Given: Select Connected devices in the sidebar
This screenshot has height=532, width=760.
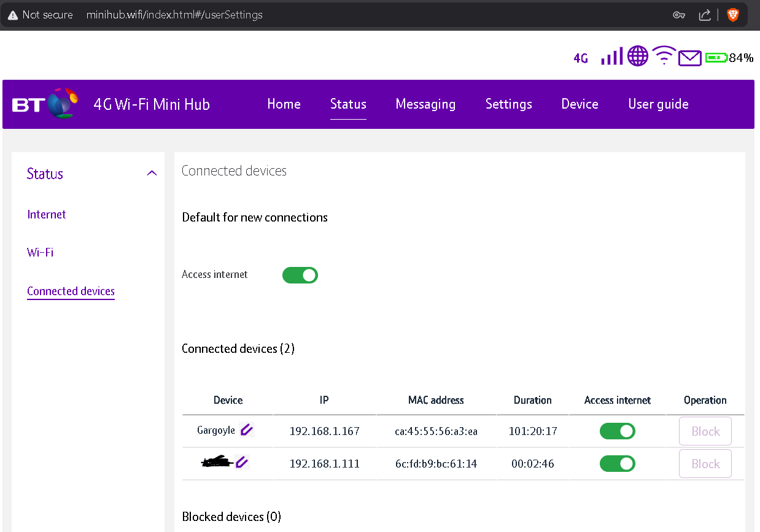Looking at the screenshot, I should (71, 291).
